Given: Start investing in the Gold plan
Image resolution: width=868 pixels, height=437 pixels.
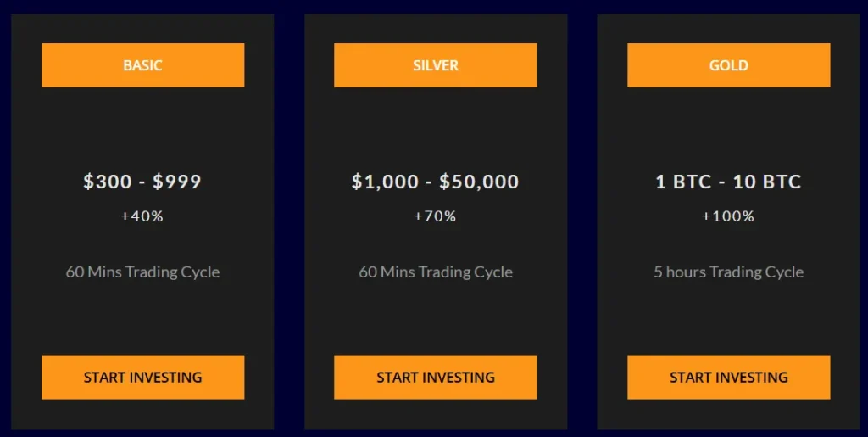Looking at the screenshot, I should coord(728,377).
